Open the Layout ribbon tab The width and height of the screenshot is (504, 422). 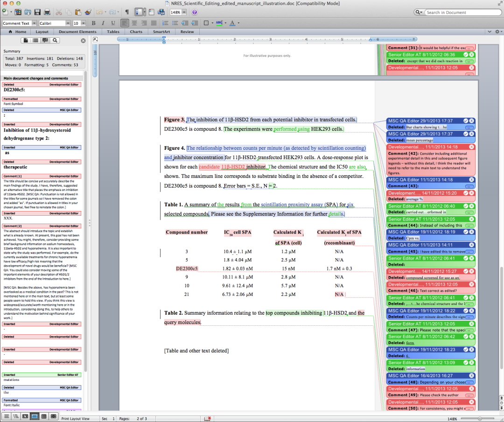tap(42, 32)
